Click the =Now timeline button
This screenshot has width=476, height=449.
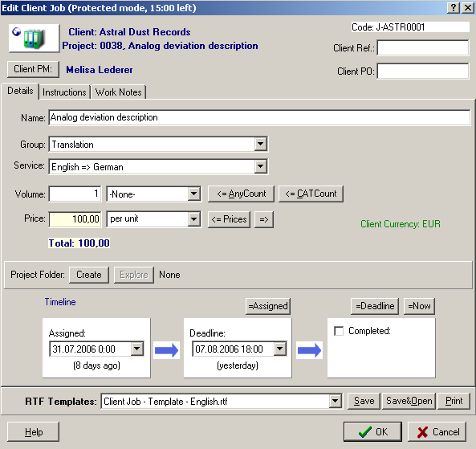coord(419,306)
